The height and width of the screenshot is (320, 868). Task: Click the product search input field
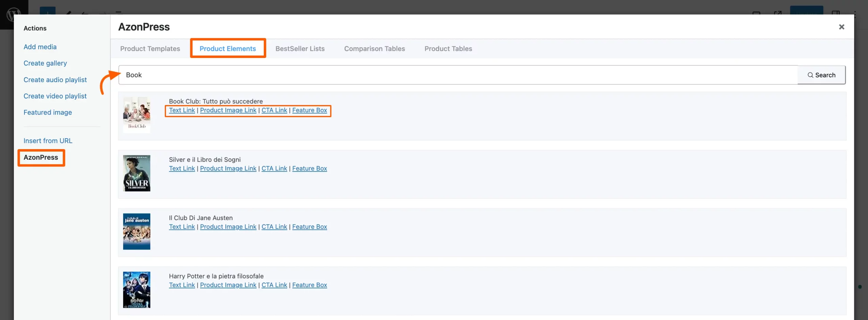point(458,75)
